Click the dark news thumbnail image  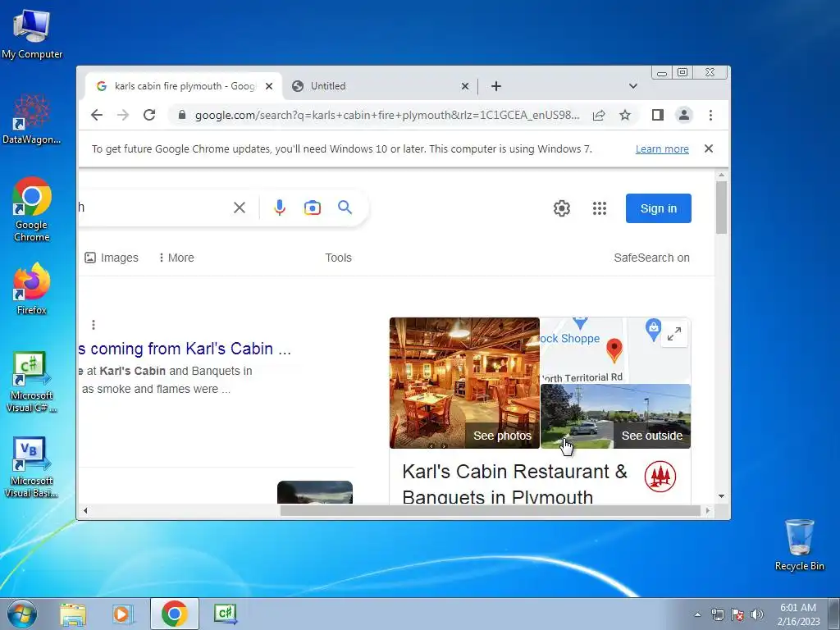314,492
